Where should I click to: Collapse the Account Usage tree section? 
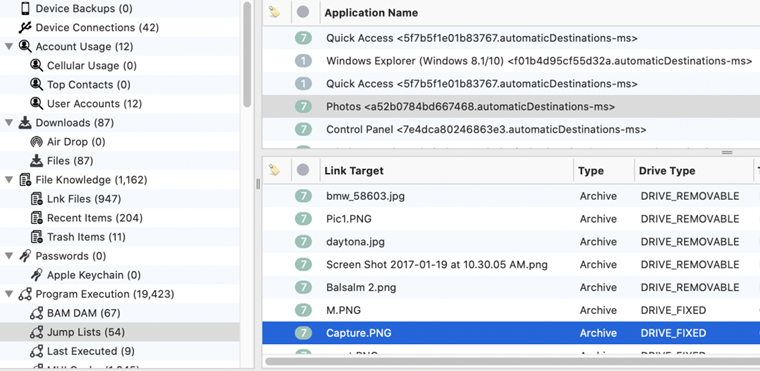[x=9, y=47]
